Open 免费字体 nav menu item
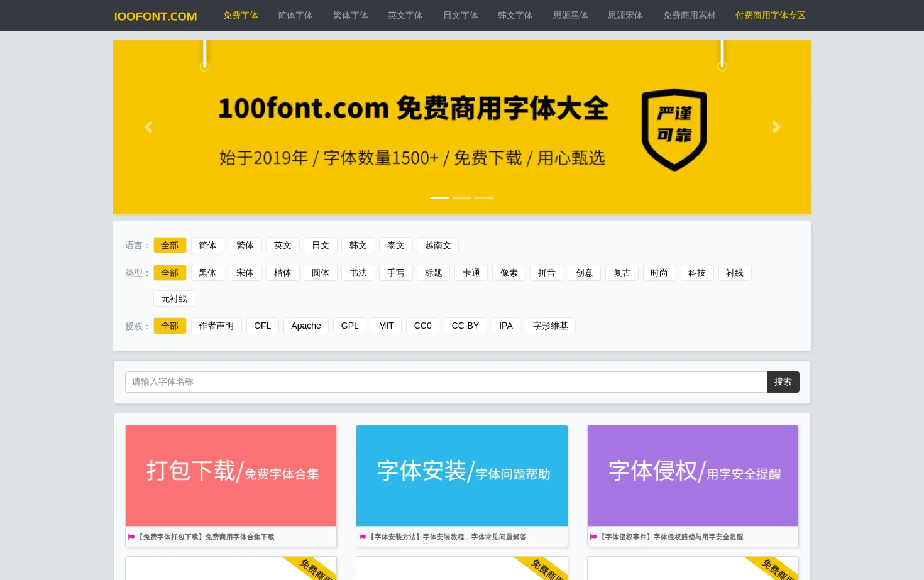The height and width of the screenshot is (580, 924). [x=241, y=16]
